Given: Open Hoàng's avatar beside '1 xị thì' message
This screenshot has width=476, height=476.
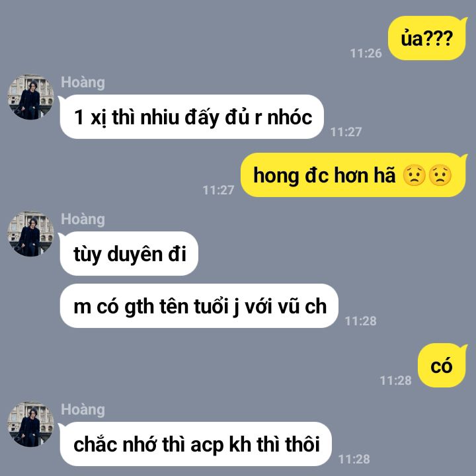Looking at the screenshot, I should [x=30, y=97].
